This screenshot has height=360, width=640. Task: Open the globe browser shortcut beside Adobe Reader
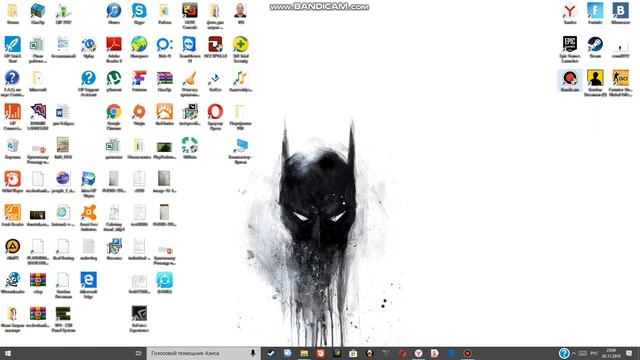(139, 44)
